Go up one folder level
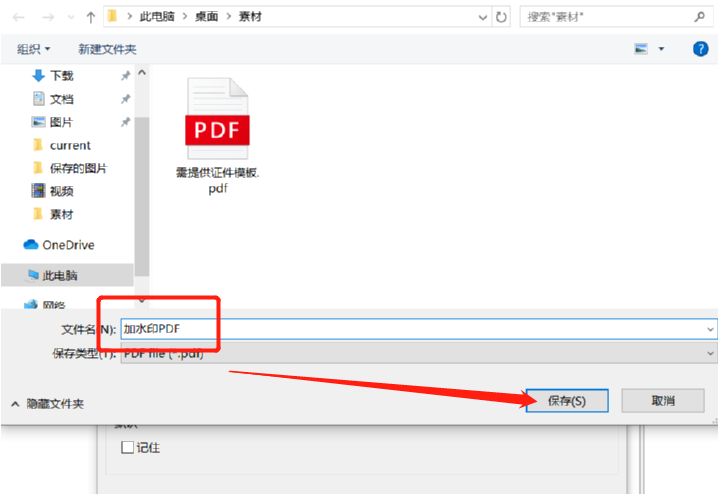 click(x=91, y=17)
